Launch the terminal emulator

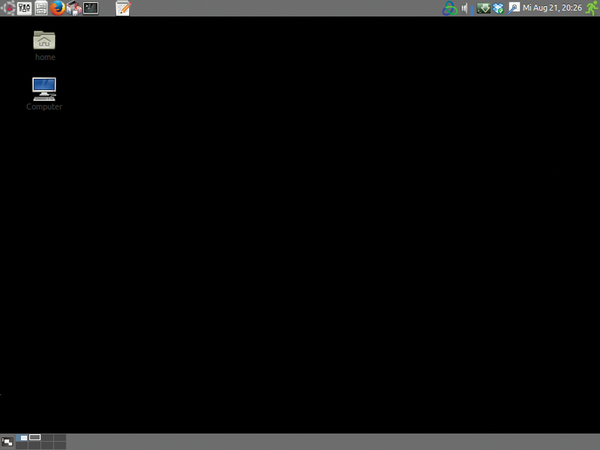point(91,8)
